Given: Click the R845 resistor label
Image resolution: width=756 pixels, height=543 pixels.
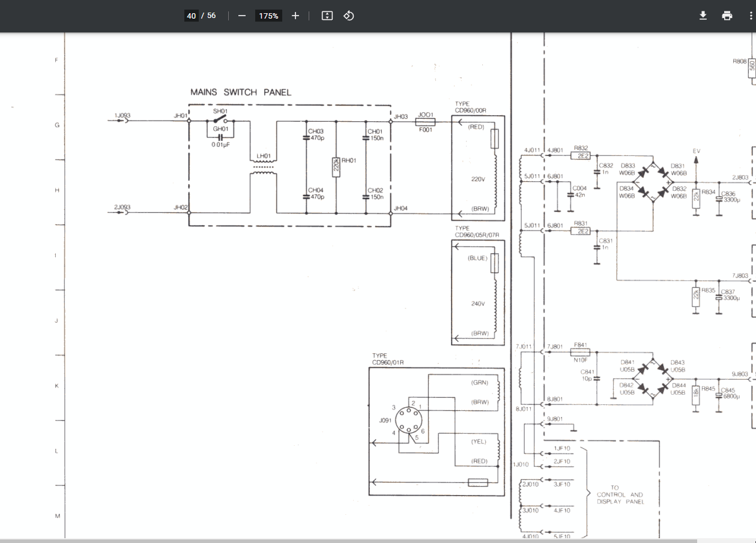Looking at the screenshot, I should tap(709, 389).
